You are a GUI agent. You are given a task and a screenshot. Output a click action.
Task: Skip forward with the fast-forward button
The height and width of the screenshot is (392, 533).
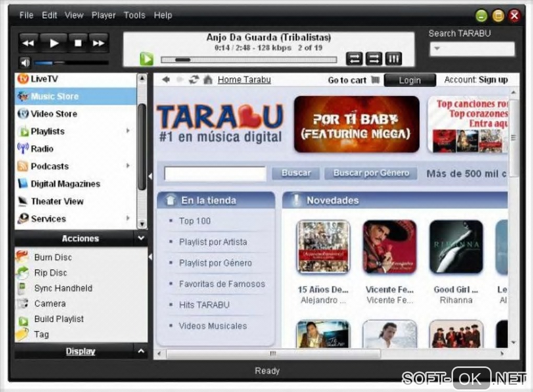[99, 43]
